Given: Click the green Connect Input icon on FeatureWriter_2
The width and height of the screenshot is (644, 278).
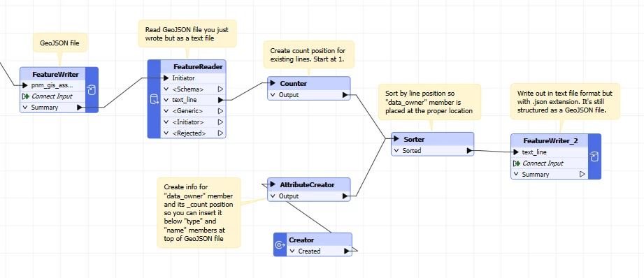Looking at the screenshot, I should [x=517, y=163].
